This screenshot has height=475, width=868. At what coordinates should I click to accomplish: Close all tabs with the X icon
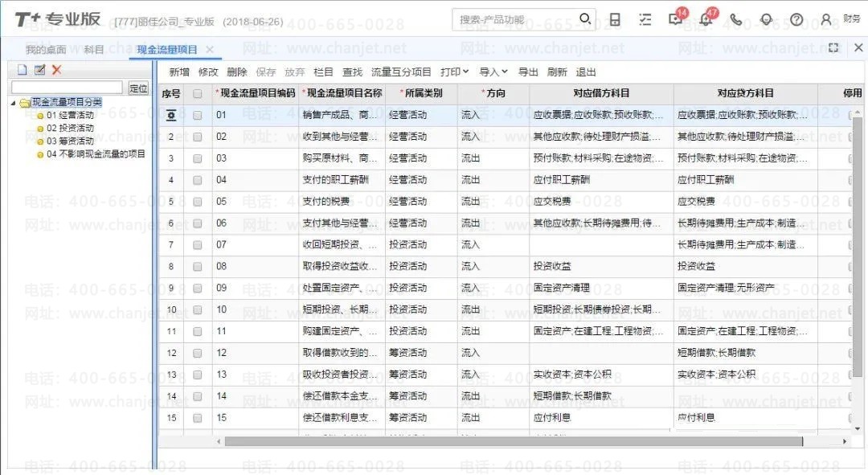click(858, 47)
